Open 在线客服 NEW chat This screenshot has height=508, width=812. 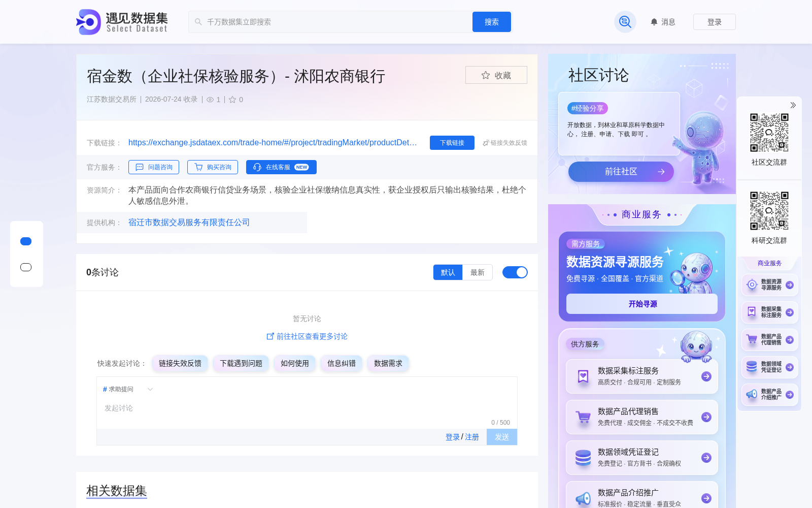(281, 167)
